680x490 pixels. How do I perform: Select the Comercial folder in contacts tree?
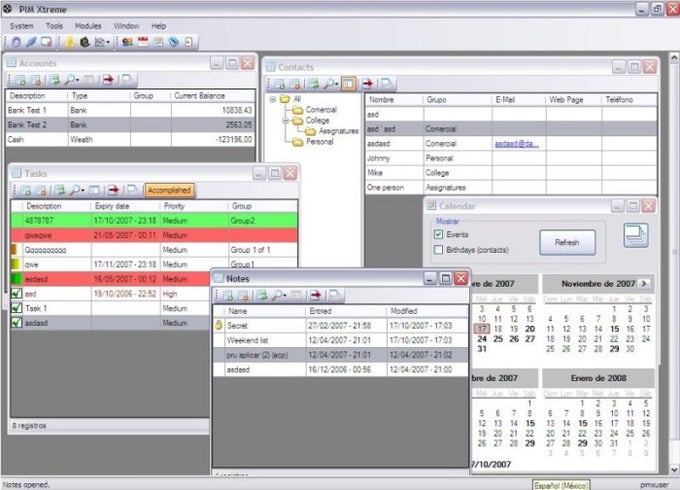coord(321,110)
